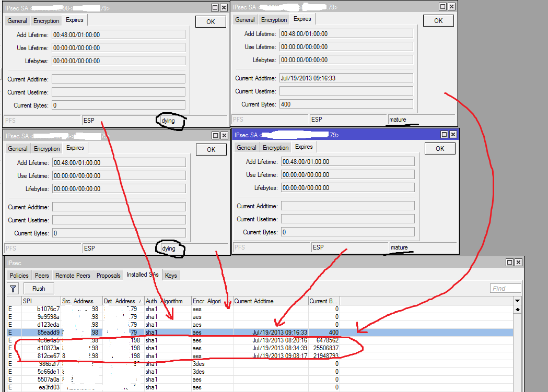Click Use Lifetime field in blue-titled SA window

pyautogui.click(x=348, y=174)
